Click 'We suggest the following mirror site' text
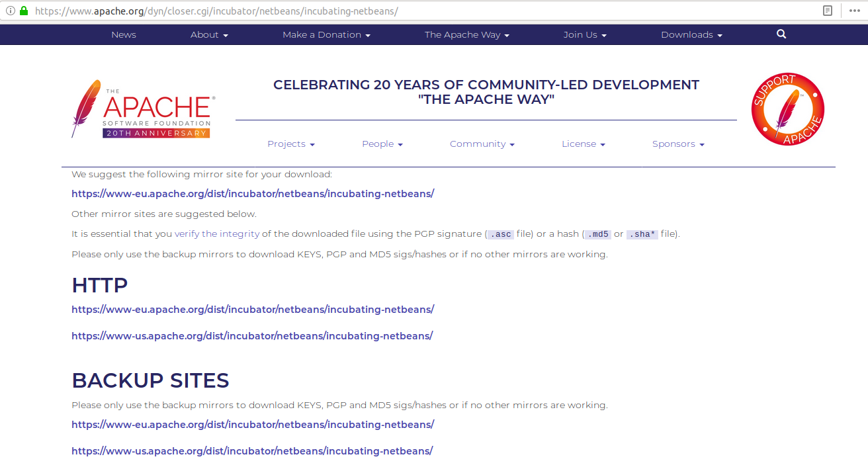 (x=202, y=175)
